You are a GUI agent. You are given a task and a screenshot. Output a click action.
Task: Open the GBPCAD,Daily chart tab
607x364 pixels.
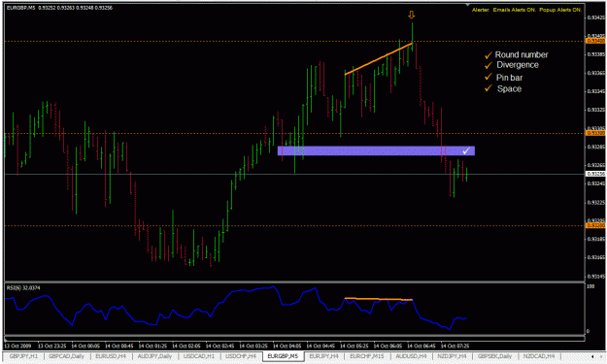[66, 356]
